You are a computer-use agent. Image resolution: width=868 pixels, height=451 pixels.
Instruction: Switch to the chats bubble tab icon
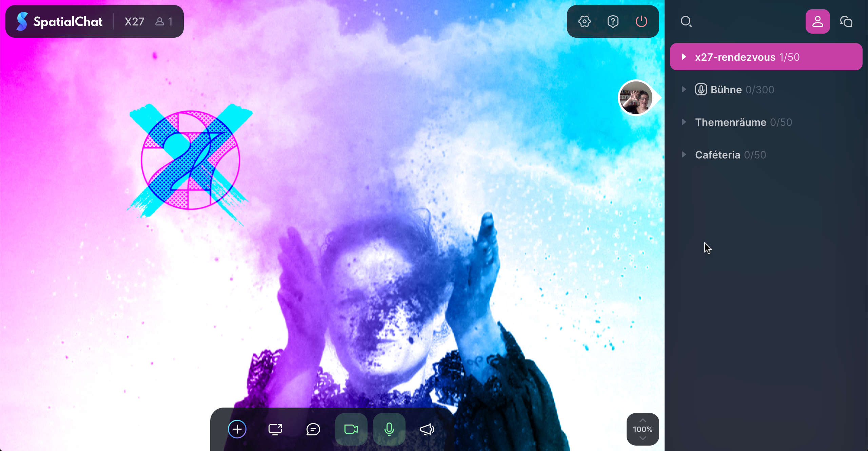pyautogui.click(x=846, y=21)
